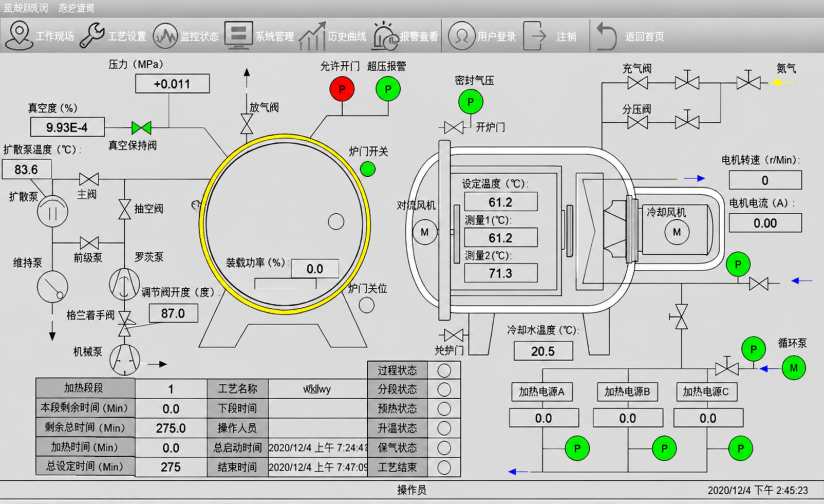Image resolution: width=824 pixels, height=504 pixels.
Task: Click the 冷却风机 motor M symbol
Action: click(x=677, y=232)
